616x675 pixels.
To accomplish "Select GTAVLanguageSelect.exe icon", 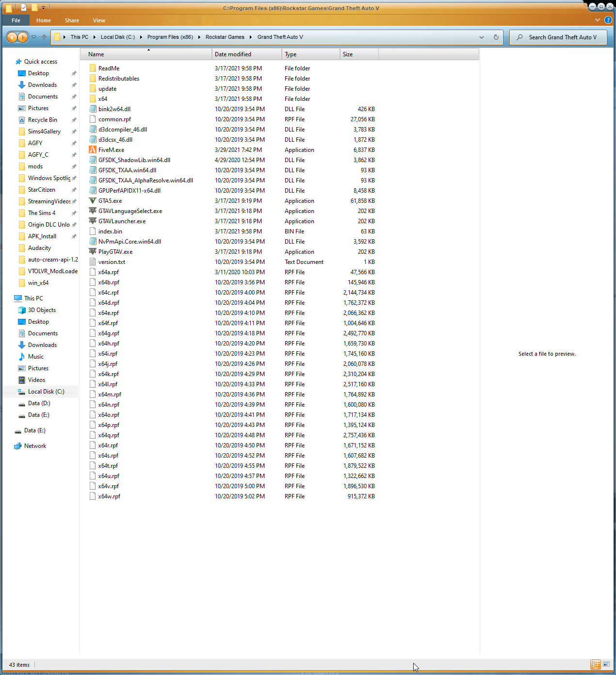I will tap(93, 211).
